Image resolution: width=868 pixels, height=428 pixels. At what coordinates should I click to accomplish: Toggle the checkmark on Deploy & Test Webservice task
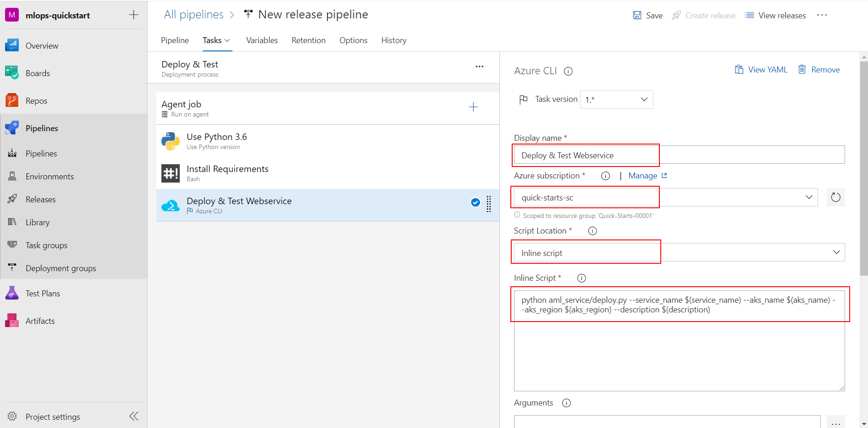click(475, 202)
